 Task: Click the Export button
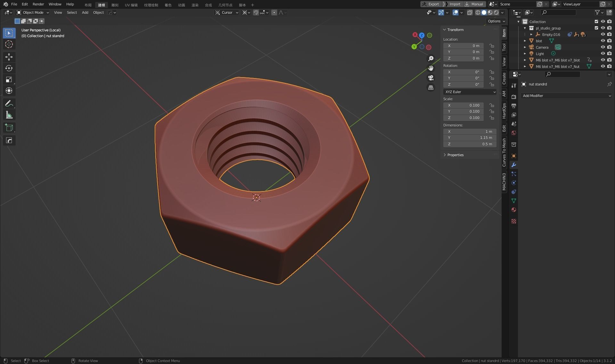point(430,4)
